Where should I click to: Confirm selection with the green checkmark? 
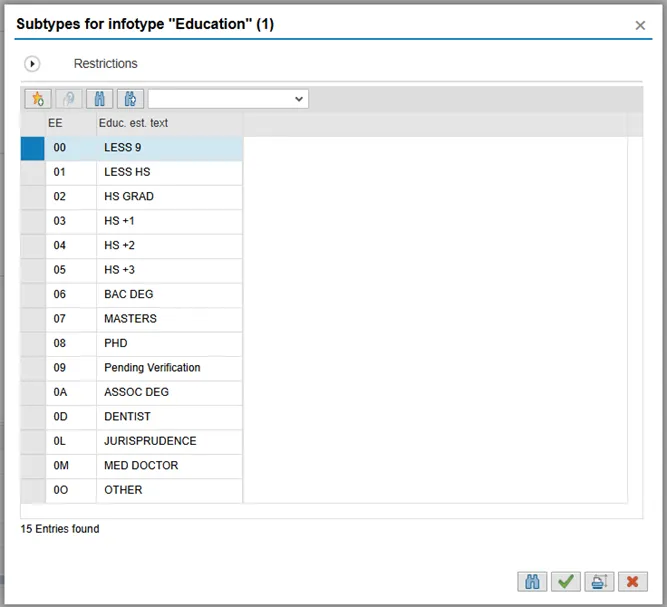click(566, 581)
